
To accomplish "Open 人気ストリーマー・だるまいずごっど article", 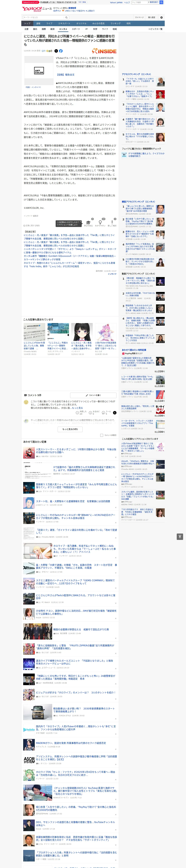I will (x=76, y=450).
